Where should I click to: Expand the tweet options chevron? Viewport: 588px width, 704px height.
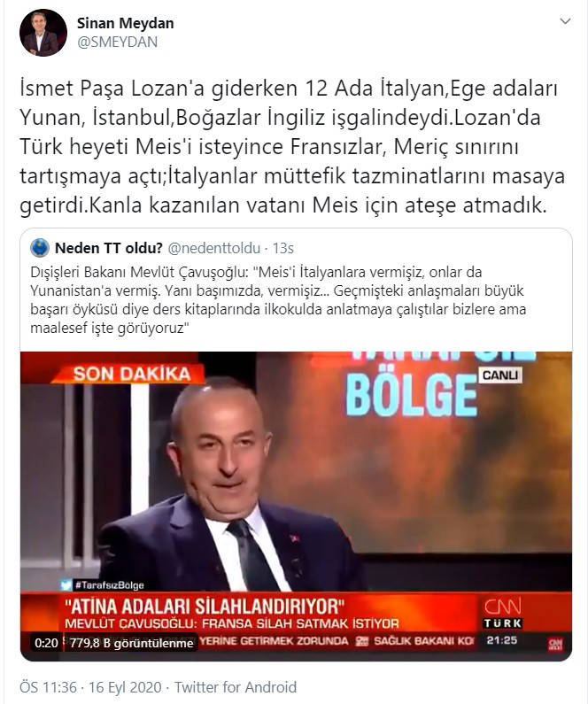pos(566,21)
